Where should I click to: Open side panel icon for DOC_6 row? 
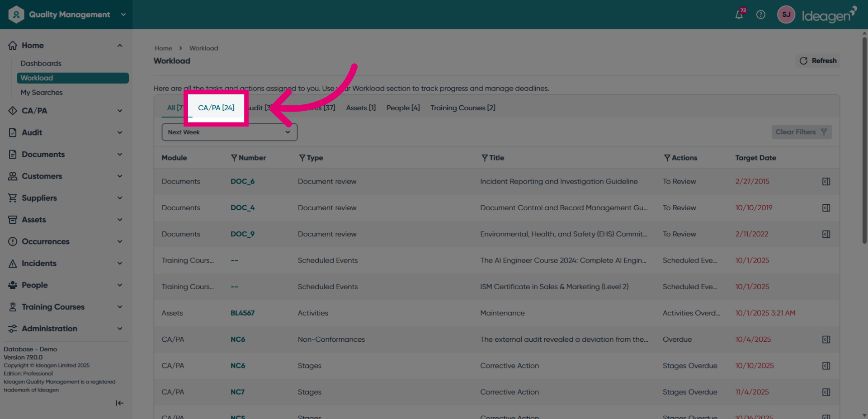pyautogui.click(x=826, y=182)
